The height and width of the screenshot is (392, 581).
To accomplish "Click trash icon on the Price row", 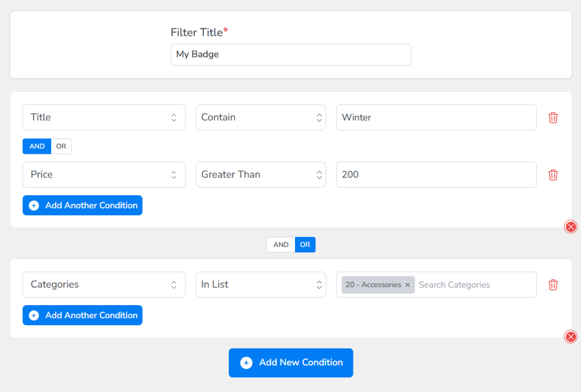I will (553, 175).
